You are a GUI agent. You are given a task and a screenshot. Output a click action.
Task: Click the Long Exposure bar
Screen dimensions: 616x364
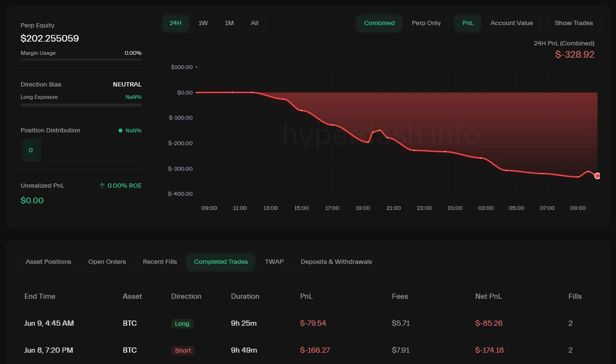click(x=81, y=105)
